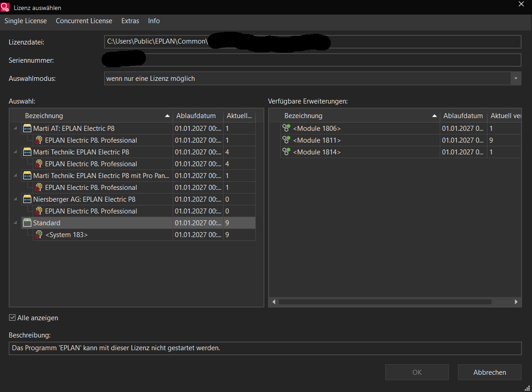The image size is (532, 392).
Task: Click 'wenn nur eine Lizenz möglich' combo text
Action: [151, 78]
